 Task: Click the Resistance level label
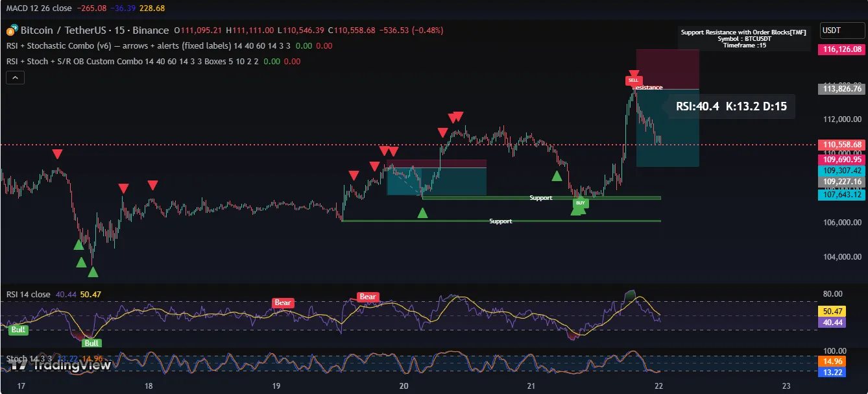click(647, 87)
